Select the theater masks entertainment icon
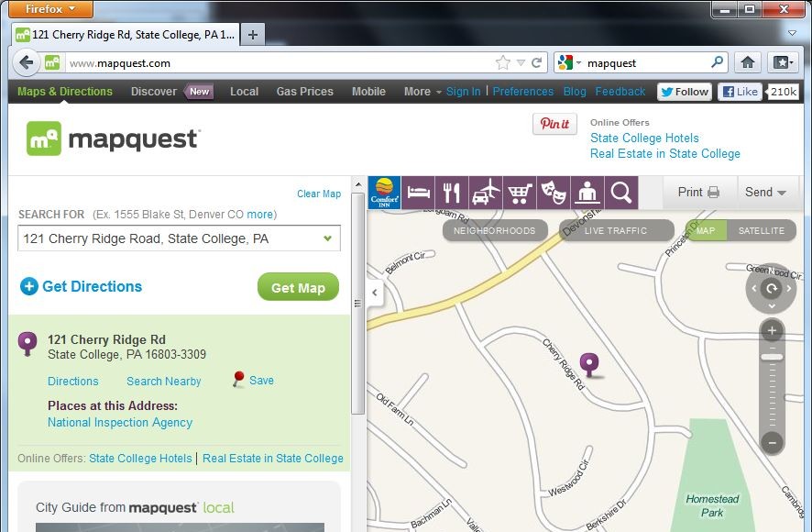 tap(553, 193)
